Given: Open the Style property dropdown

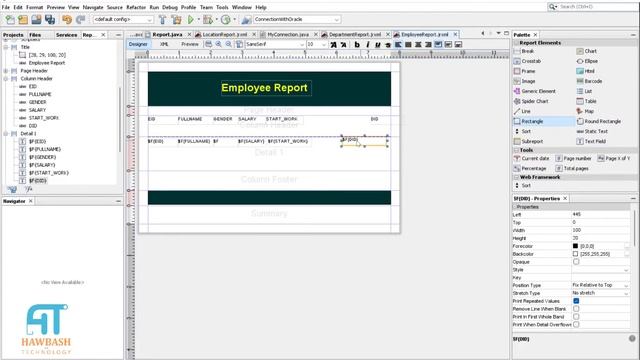Looking at the screenshot, I should [600, 270].
